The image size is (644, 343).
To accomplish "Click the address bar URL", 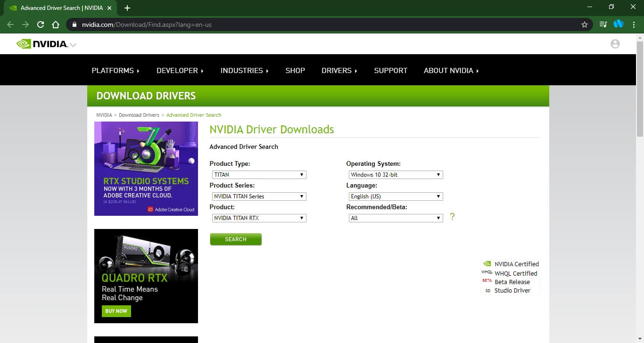I will 147,24.
